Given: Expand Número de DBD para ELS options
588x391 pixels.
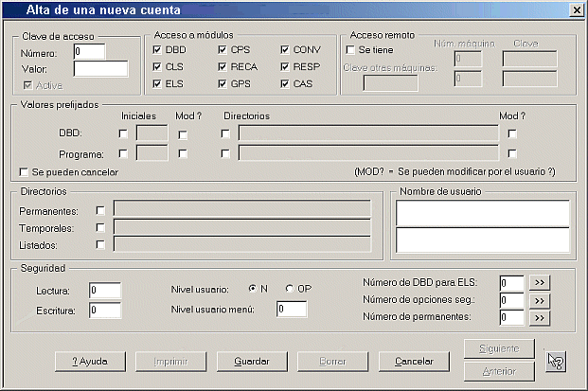Looking at the screenshot, I should 539,282.
